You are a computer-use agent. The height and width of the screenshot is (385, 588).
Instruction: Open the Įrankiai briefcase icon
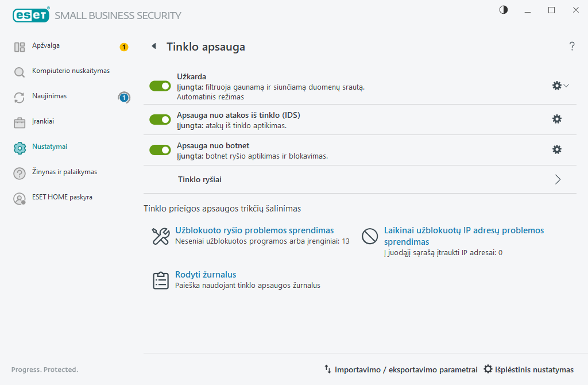[20, 123]
